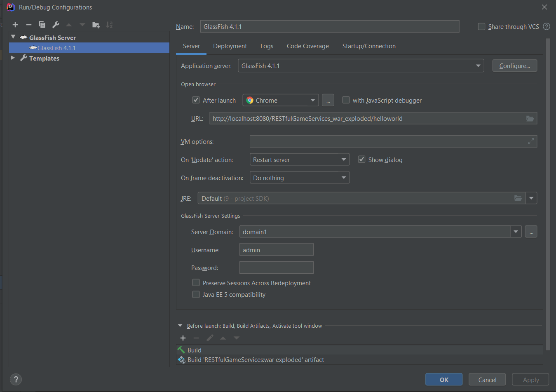The image size is (556, 392).
Task: Expand the VM options editor
Action: 531,141
